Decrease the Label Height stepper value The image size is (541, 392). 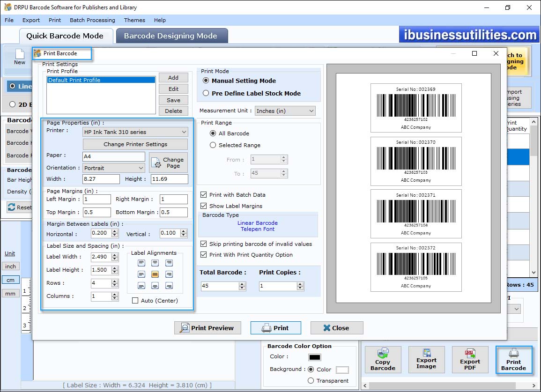(115, 272)
